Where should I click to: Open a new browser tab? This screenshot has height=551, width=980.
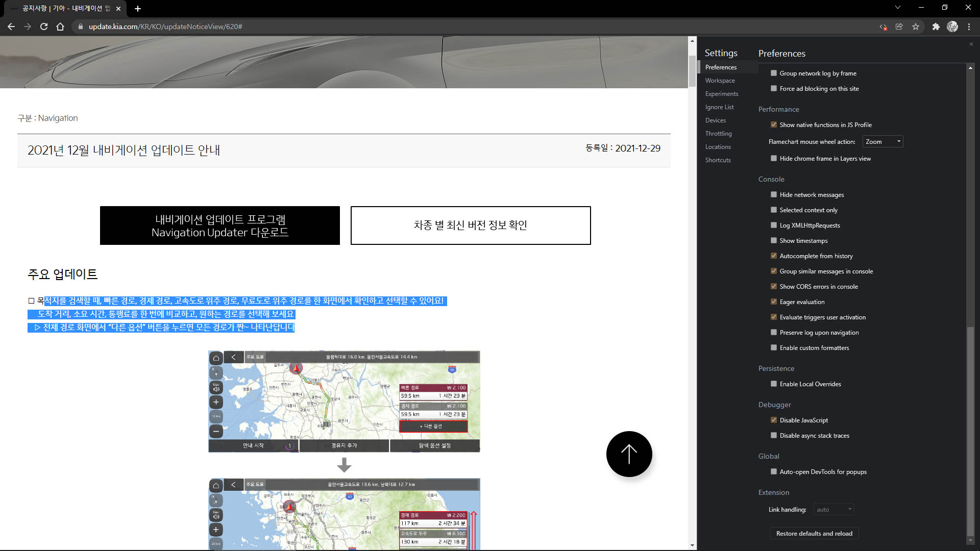[x=138, y=9]
